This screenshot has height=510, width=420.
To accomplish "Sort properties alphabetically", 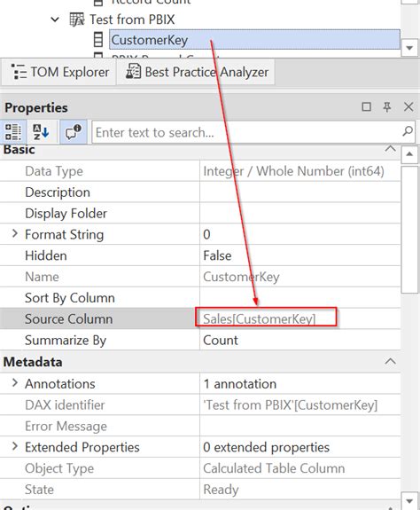I will [x=41, y=132].
